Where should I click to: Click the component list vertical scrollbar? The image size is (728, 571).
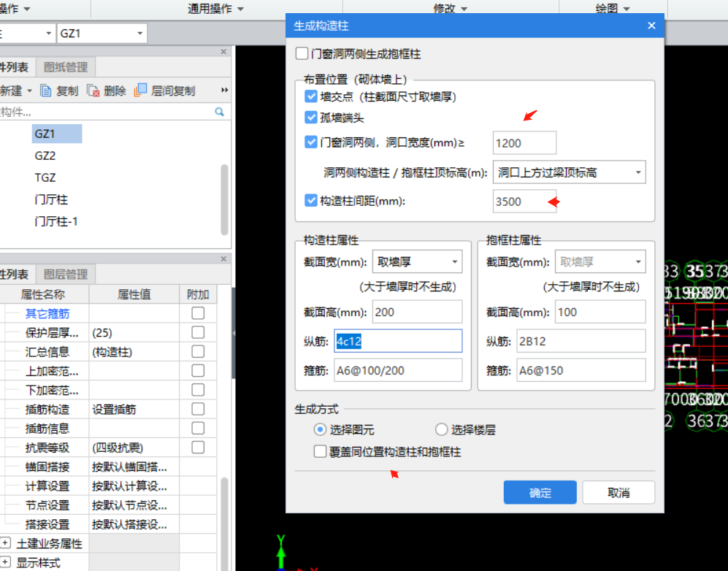pyautogui.click(x=224, y=199)
